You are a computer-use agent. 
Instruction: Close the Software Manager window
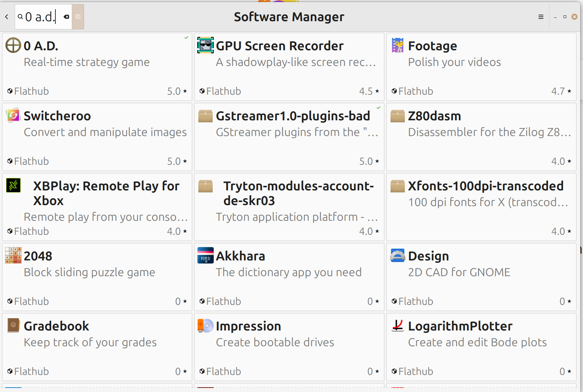[x=574, y=17]
